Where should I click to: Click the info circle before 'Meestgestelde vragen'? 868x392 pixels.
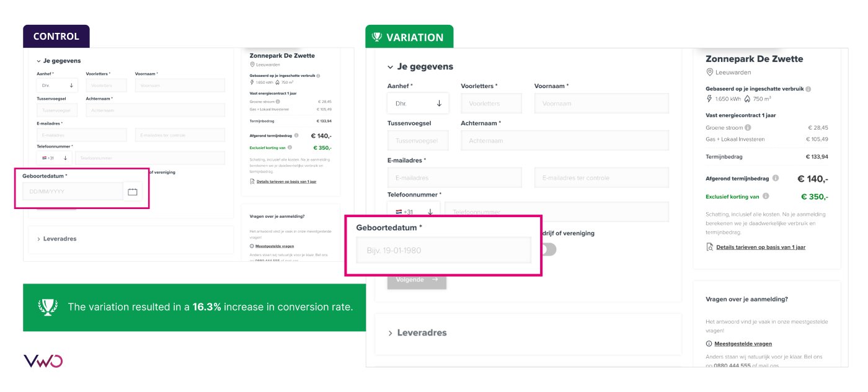[708, 344]
